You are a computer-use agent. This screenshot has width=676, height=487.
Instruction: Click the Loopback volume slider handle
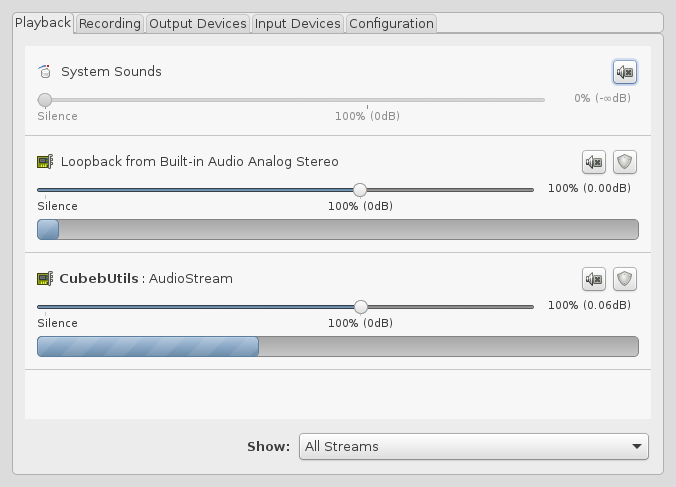click(360, 190)
